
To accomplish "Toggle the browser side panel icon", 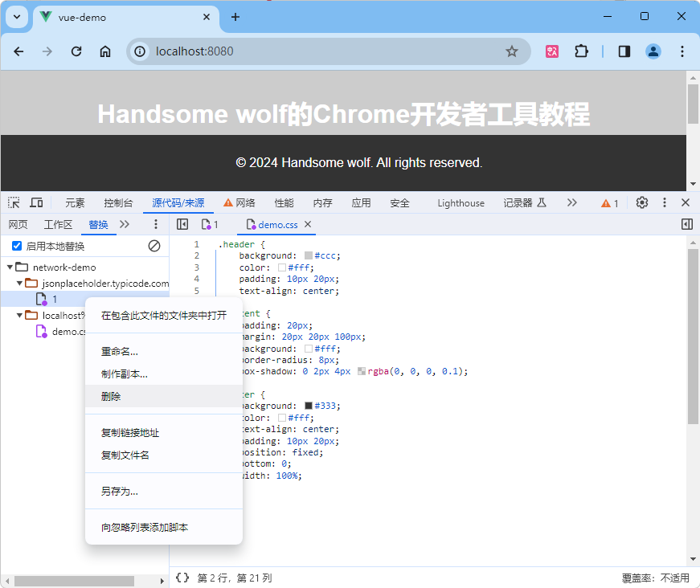I will 624,51.
